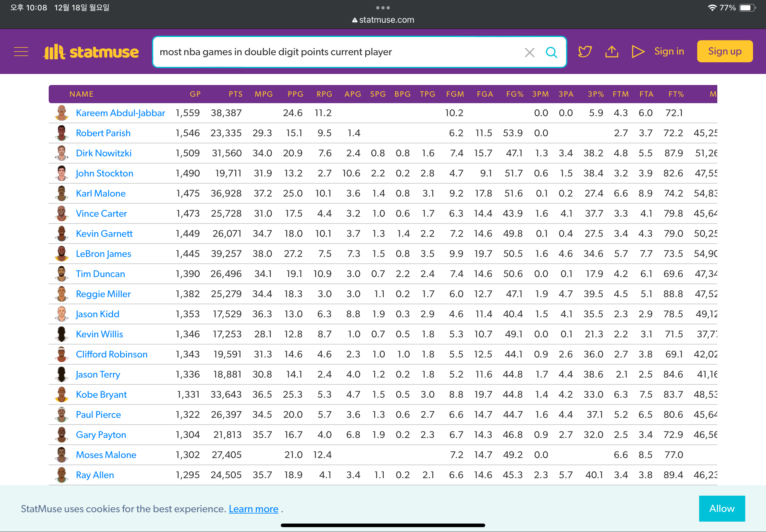This screenshot has width=766, height=532.
Task: Open the Learn more cookies link
Action: [x=253, y=509]
